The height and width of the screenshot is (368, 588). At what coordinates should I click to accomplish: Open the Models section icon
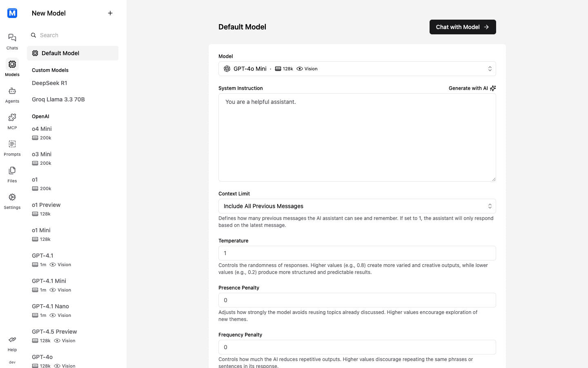[x=12, y=64]
